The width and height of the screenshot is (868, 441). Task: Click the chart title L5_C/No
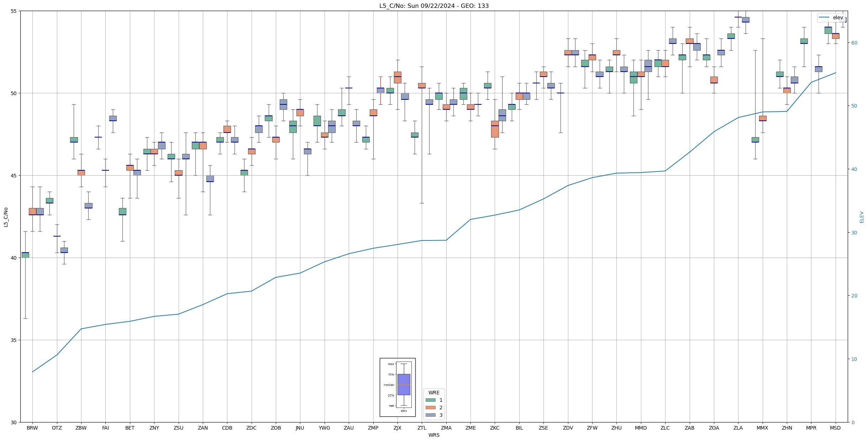(x=434, y=6)
